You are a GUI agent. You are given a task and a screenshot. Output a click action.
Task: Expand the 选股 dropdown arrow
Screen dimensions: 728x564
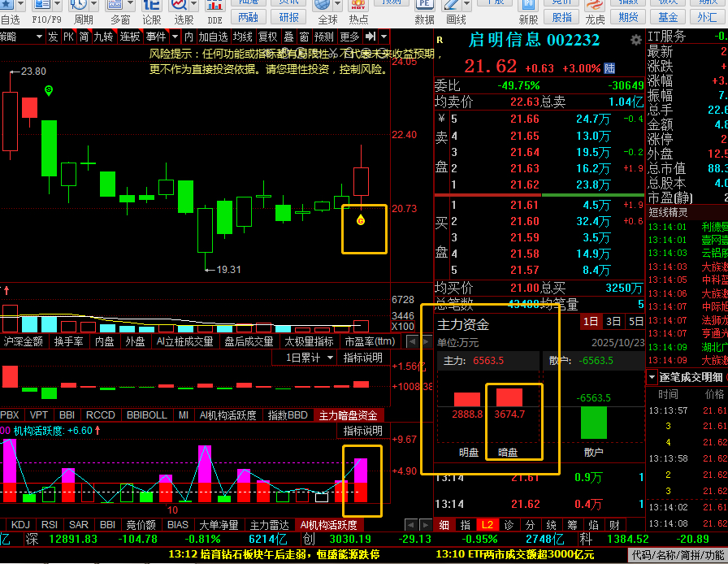(193, 5)
